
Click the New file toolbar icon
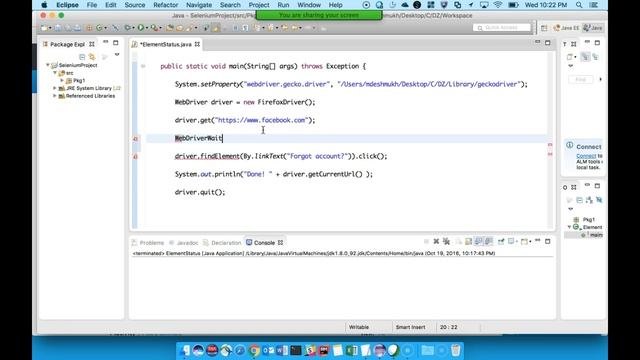[x=44, y=28]
